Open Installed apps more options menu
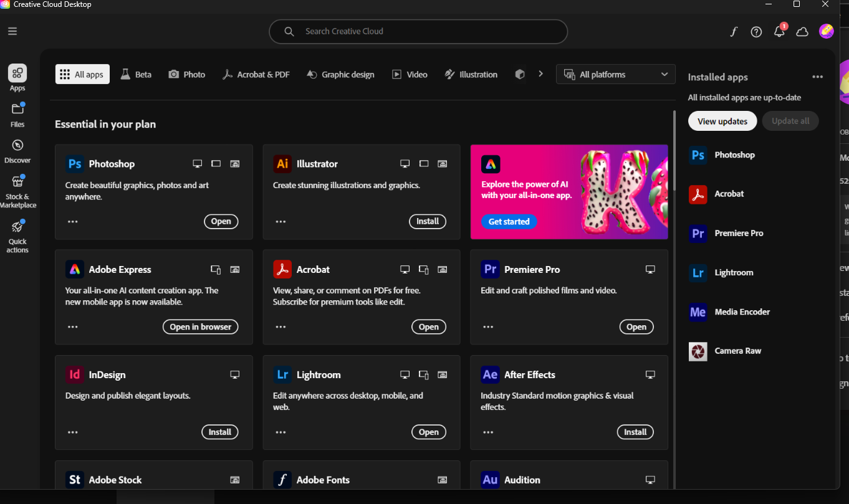The height and width of the screenshot is (504, 849). 817,77
